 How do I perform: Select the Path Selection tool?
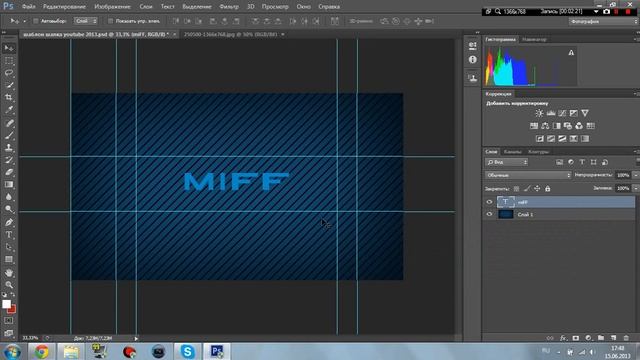tap(9, 247)
